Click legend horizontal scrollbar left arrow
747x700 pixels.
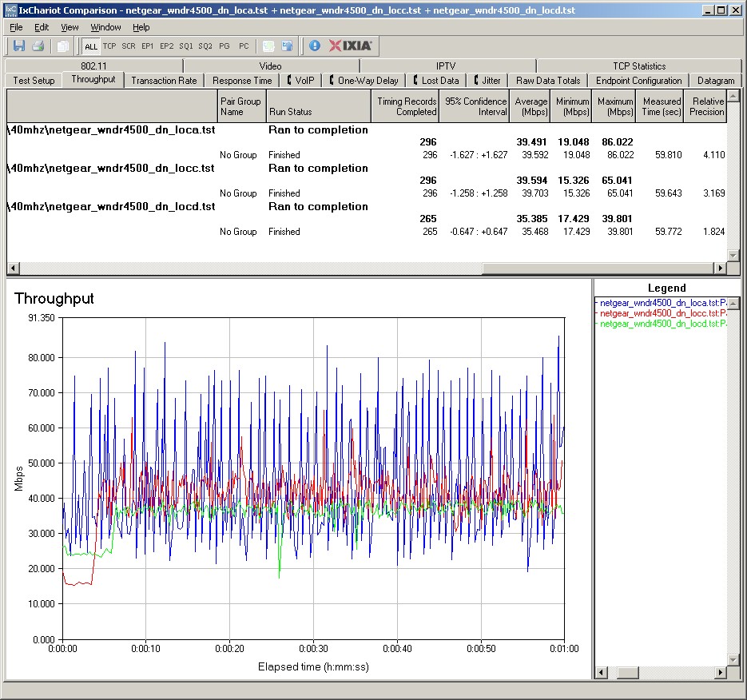(x=602, y=672)
